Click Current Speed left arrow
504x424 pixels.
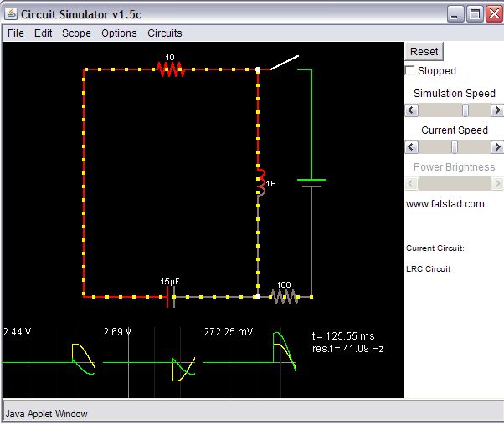coord(411,147)
